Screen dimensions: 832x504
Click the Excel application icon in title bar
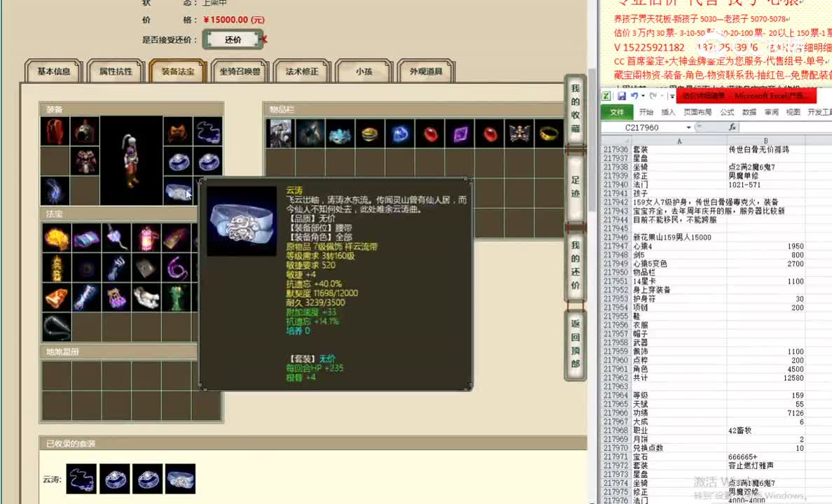606,96
